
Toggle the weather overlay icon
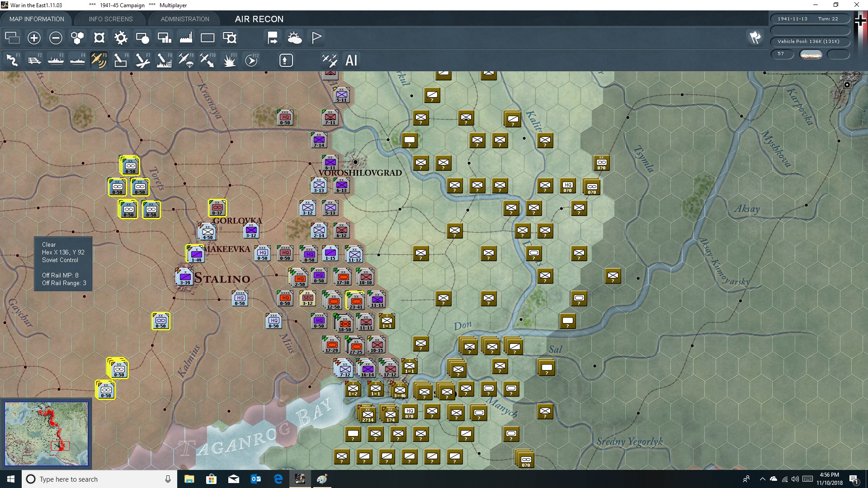click(x=295, y=38)
